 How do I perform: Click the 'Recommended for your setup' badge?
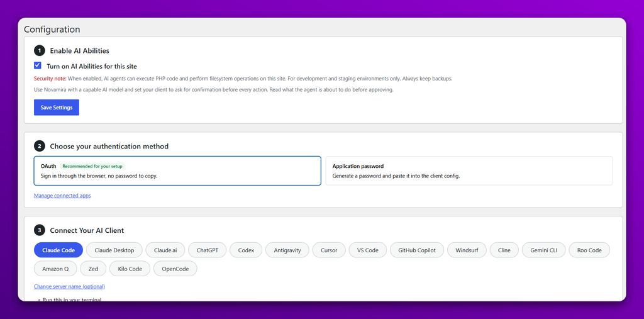[93, 167]
